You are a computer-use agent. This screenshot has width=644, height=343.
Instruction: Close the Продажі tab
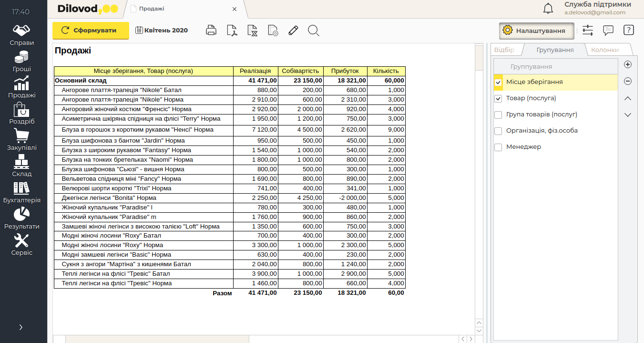pos(234,9)
